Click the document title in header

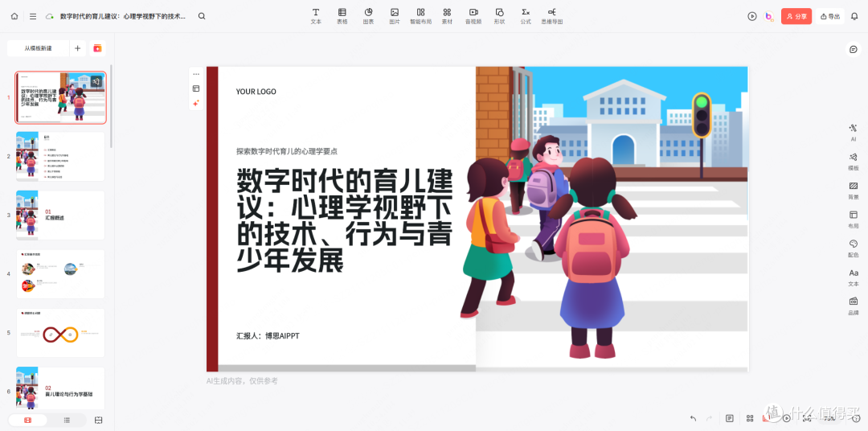click(x=123, y=17)
